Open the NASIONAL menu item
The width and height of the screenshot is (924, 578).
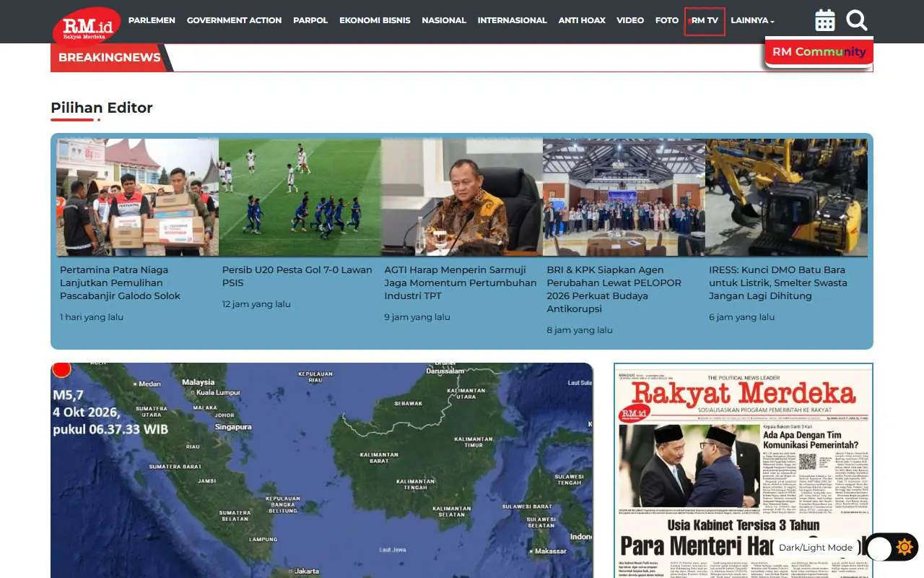click(x=444, y=20)
